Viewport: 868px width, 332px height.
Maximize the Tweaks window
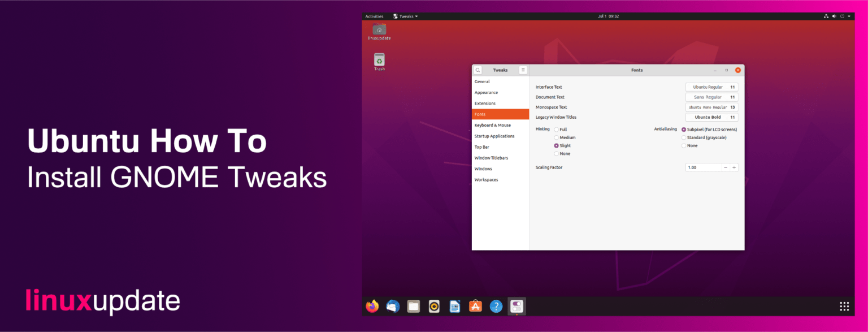tap(726, 70)
